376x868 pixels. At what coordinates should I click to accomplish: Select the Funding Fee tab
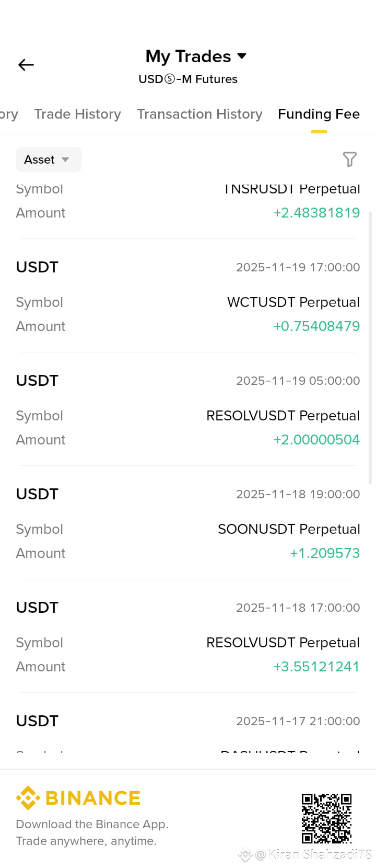(x=319, y=114)
